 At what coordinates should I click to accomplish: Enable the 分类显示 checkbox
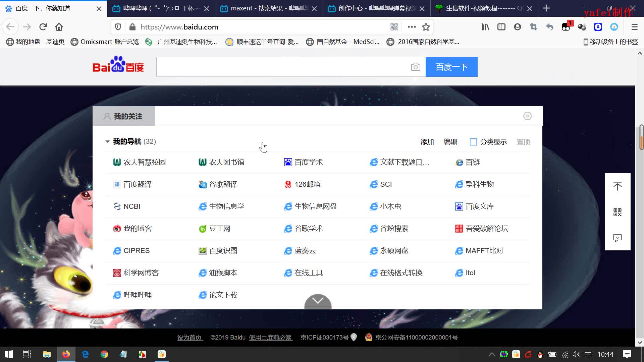(x=473, y=142)
